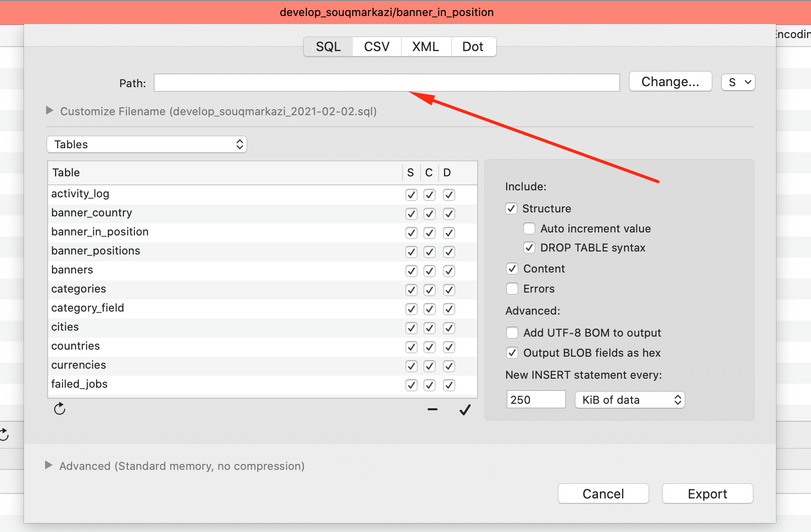Click the Export button

pos(707,493)
